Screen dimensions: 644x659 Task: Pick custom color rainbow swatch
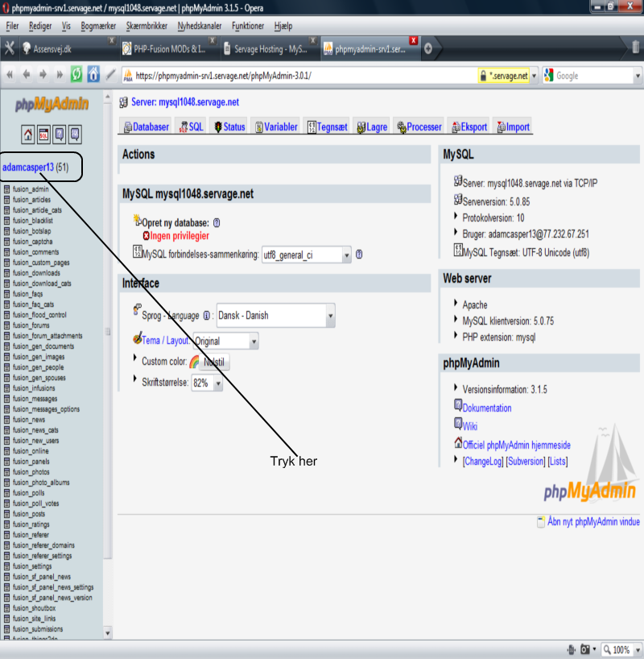(194, 362)
